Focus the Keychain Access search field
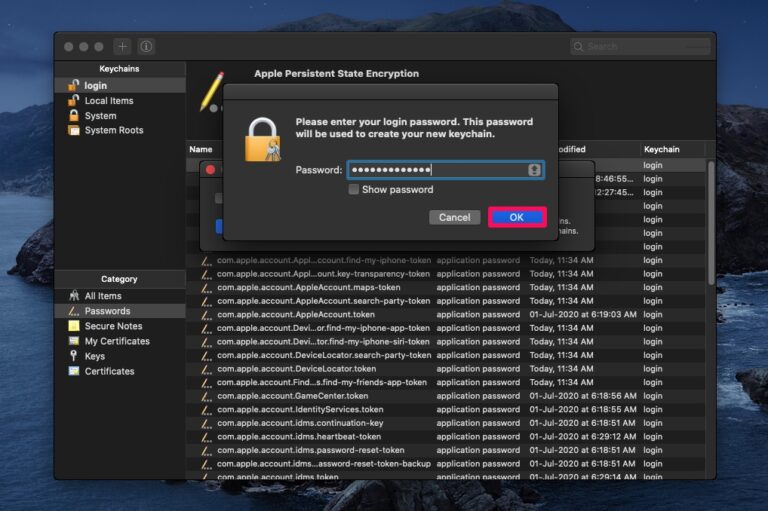Screen dimensions: 768x511 pyautogui.click(x=640, y=47)
